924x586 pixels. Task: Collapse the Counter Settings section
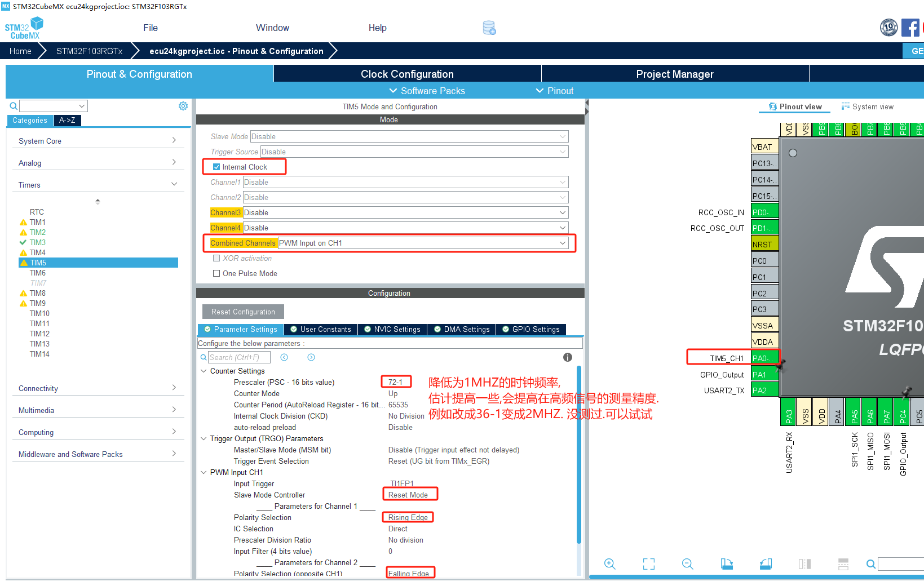click(x=204, y=371)
